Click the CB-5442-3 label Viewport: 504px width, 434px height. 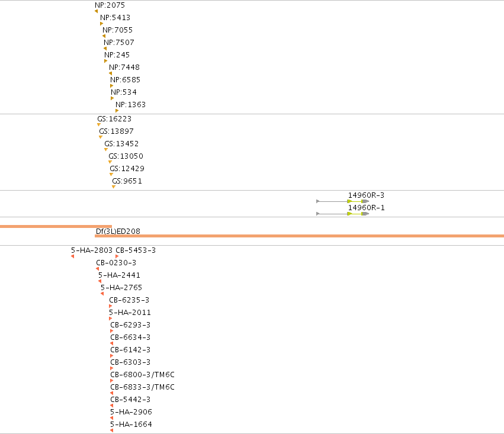pos(130,400)
